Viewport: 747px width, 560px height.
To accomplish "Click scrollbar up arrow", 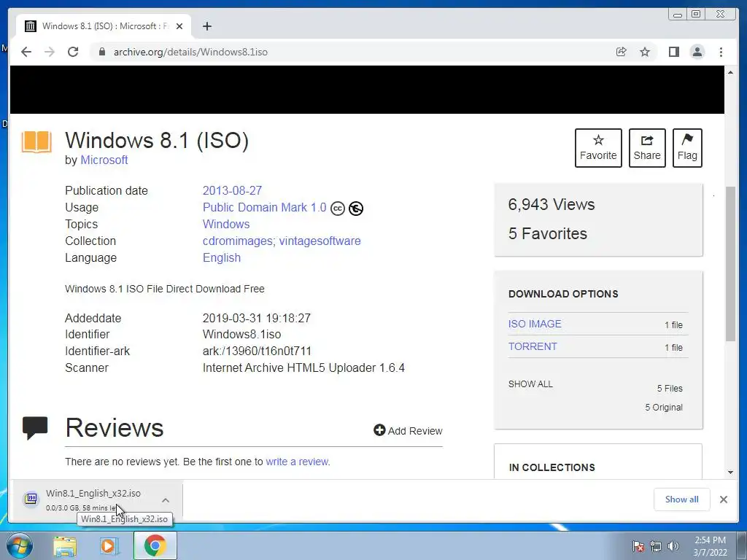I will tap(730, 72).
